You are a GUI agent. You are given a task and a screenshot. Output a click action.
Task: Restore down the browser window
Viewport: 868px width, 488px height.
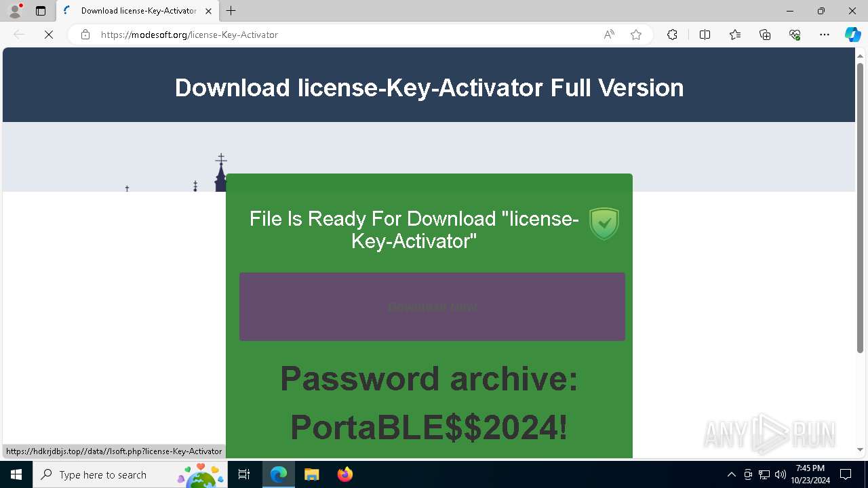[x=821, y=11]
